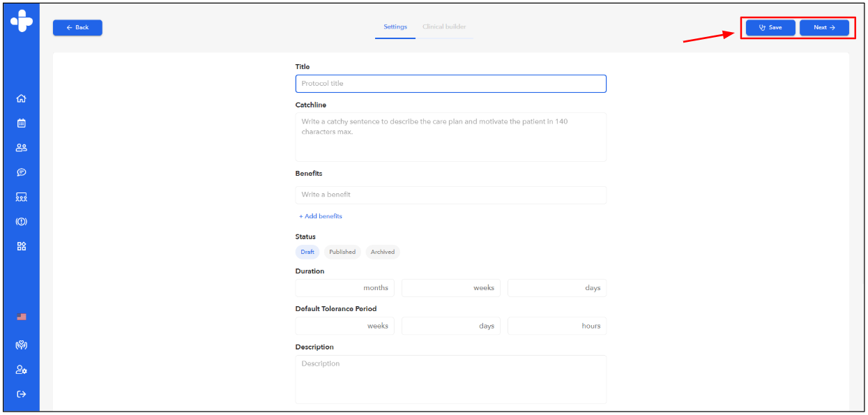Image resolution: width=868 pixels, height=415 pixels.
Task: Click the Description label text
Action: (314, 347)
